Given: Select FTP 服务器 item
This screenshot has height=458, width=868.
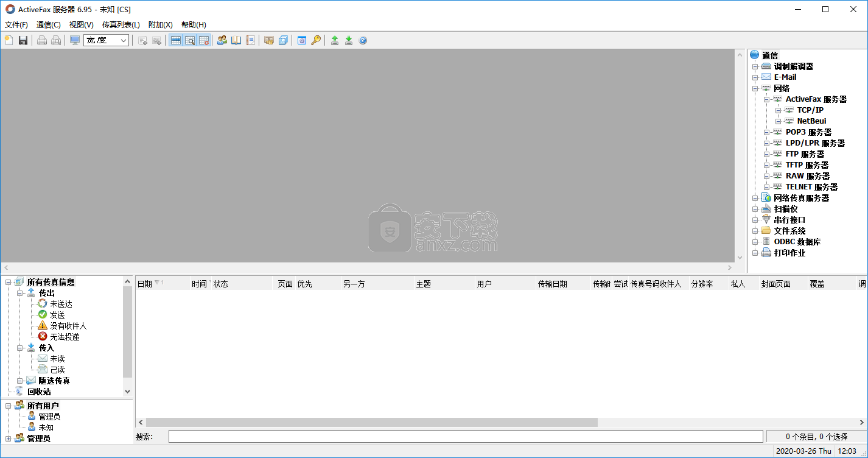Looking at the screenshot, I should [x=805, y=154].
